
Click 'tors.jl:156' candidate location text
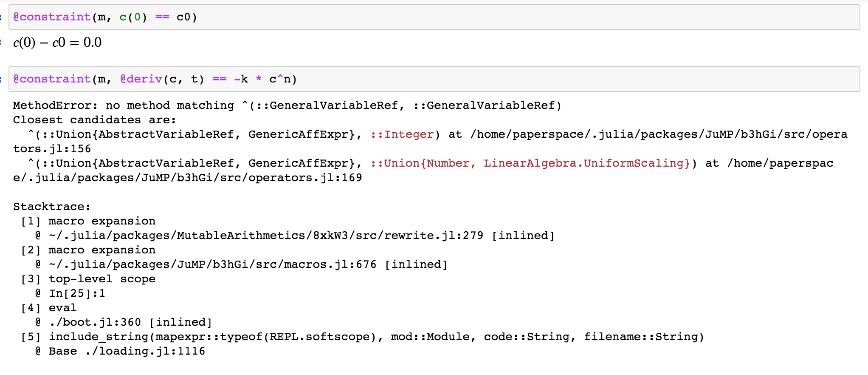coord(52,149)
